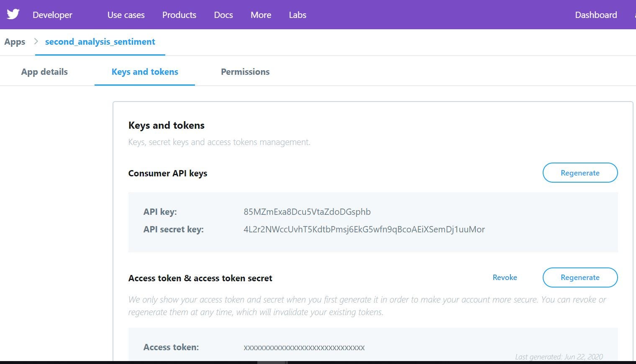Open the Docs navigation item
636x364 pixels.
223,15
